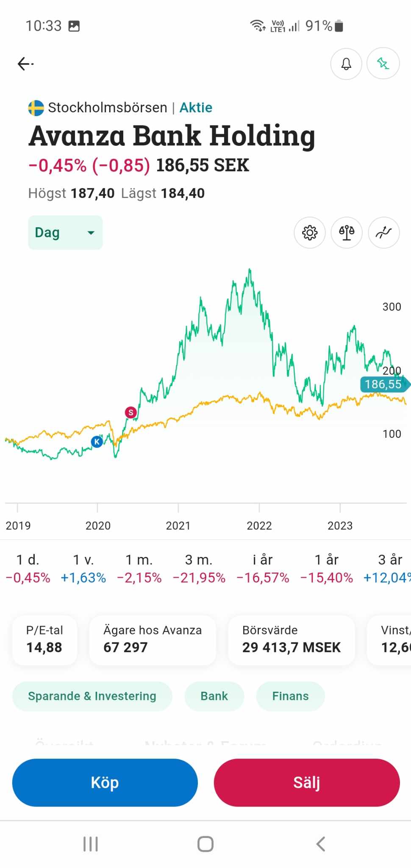Screen dimensions: 411x868
Task: Switch to 1 år period
Action: (x=326, y=568)
